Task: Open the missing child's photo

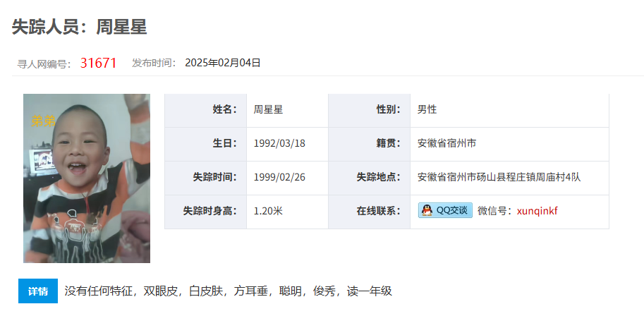Action: (87, 178)
